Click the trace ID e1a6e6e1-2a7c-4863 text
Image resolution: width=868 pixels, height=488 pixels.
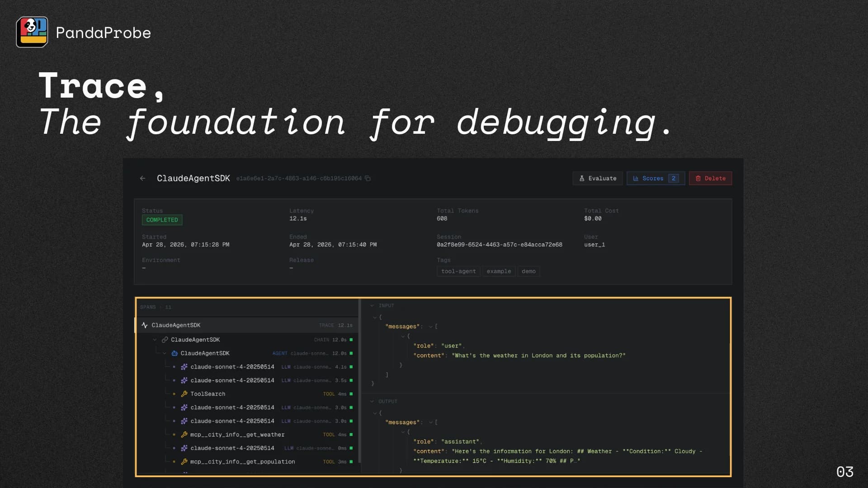tap(299, 178)
